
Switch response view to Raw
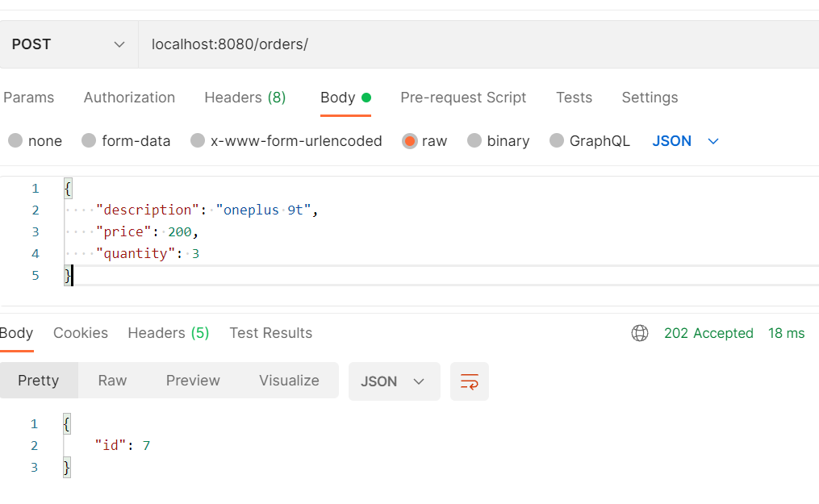pyautogui.click(x=112, y=381)
